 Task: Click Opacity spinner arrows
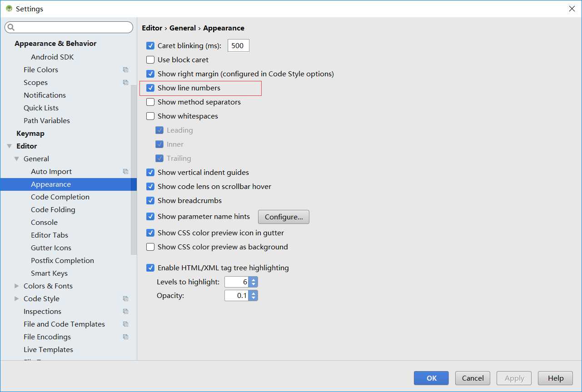[x=254, y=296]
